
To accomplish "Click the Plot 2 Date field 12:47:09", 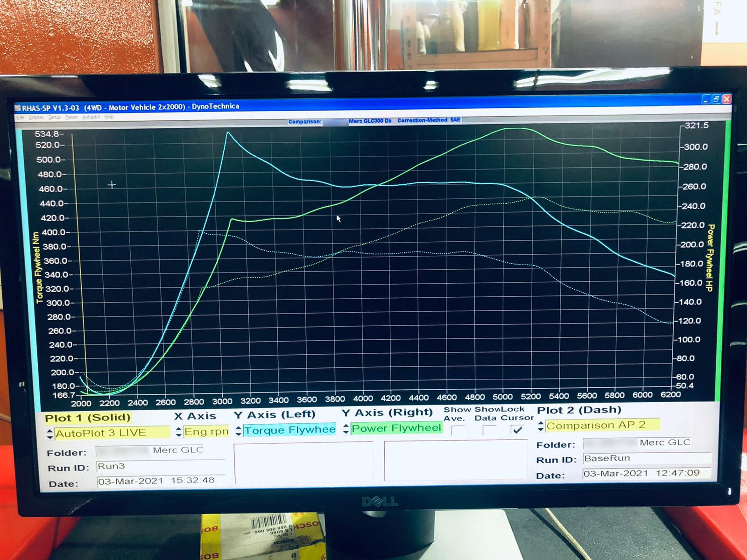I will click(647, 473).
